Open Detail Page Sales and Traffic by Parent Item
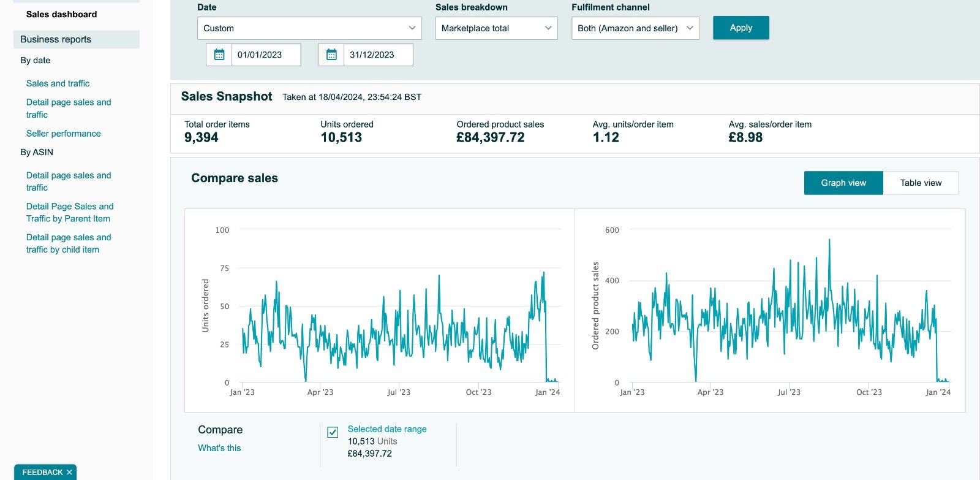This screenshot has height=480, width=980. click(70, 213)
